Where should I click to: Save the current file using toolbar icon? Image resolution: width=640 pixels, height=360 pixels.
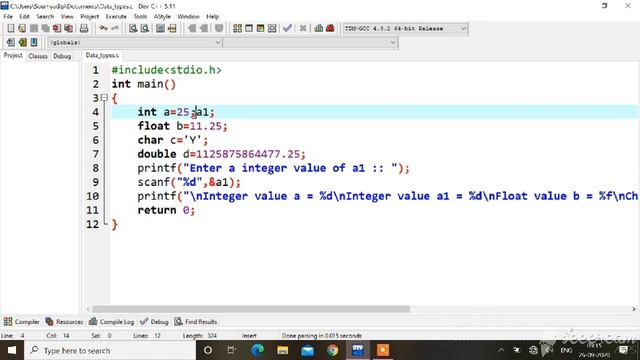[x=34, y=28]
